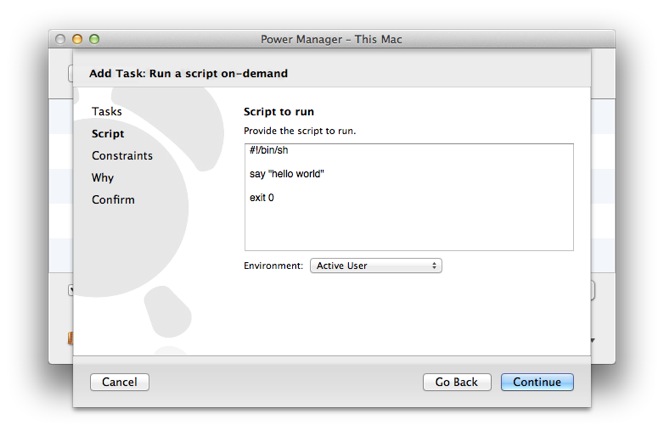The width and height of the screenshot is (664, 431).
Task: Select the Script step in sidebar
Action: (108, 133)
